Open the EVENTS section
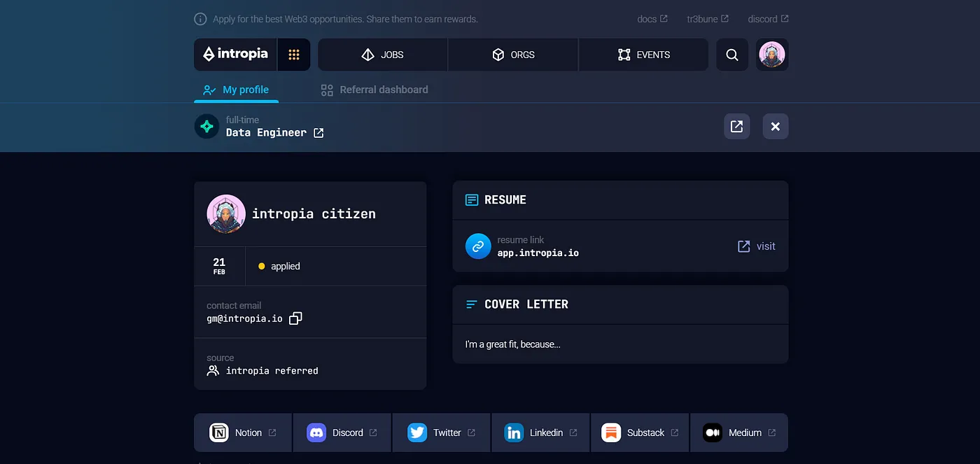Screen dimensions: 980x464 (x=643, y=55)
